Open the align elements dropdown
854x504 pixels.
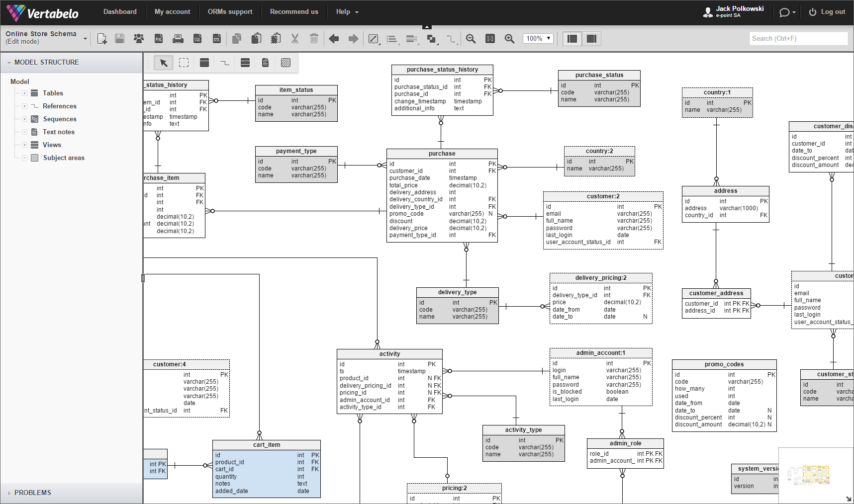pos(393,39)
